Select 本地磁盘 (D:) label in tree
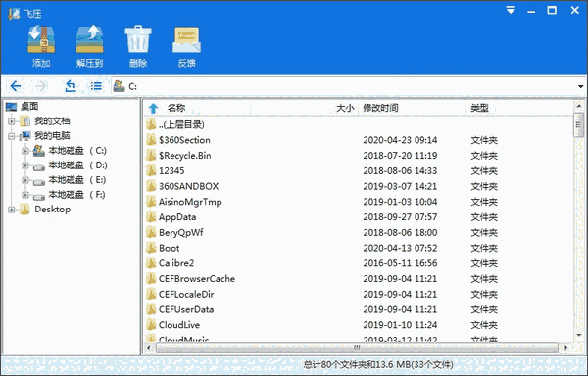Viewport: 588px width, 376px height. [x=77, y=165]
